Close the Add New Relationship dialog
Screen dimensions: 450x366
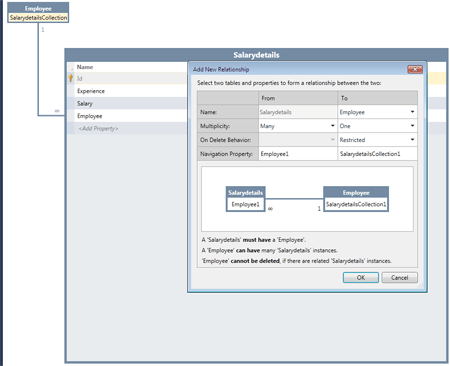tap(415, 69)
